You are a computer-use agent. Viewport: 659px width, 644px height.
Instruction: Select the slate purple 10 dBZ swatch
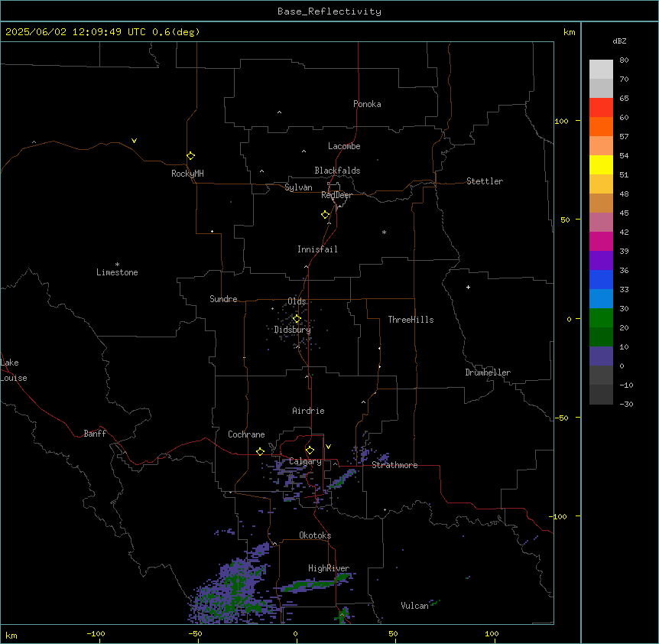(601, 356)
